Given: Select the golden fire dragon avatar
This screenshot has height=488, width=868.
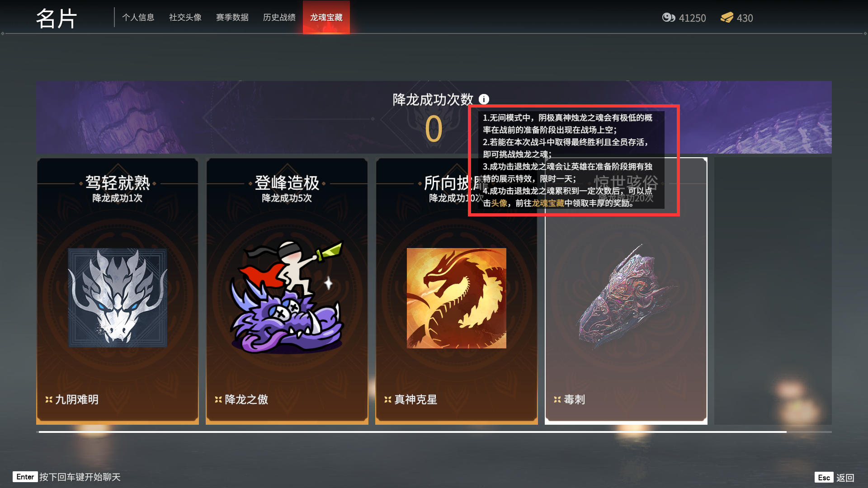Looking at the screenshot, I should click(457, 298).
